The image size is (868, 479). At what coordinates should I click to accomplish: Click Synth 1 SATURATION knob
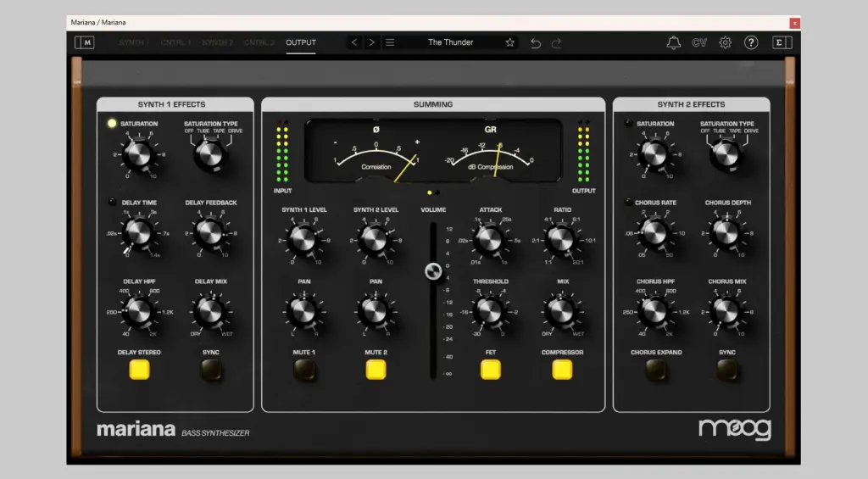(138, 154)
